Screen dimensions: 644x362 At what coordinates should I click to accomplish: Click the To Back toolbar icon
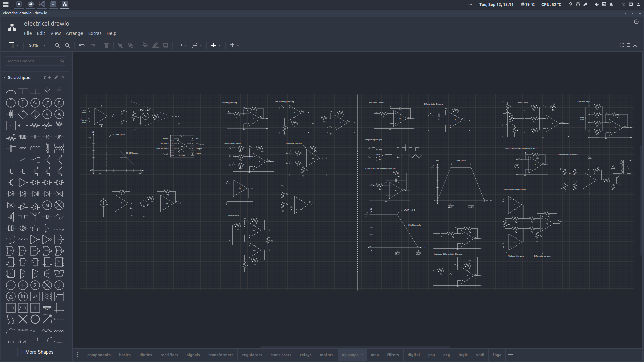(131, 45)
